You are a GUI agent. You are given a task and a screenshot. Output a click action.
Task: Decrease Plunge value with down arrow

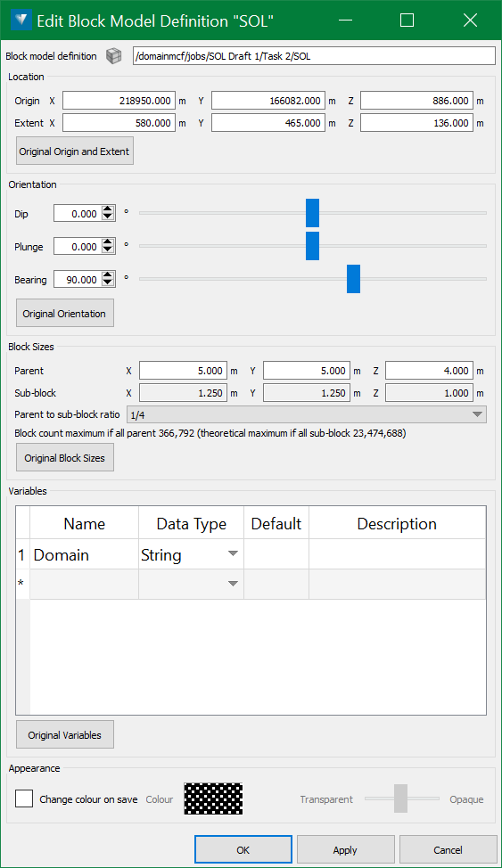click(108, 250)
